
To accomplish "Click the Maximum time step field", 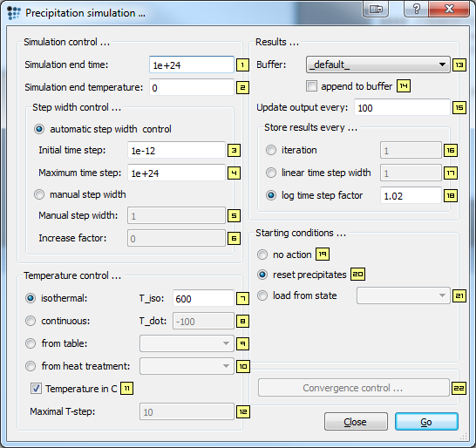I will (176, 173).
